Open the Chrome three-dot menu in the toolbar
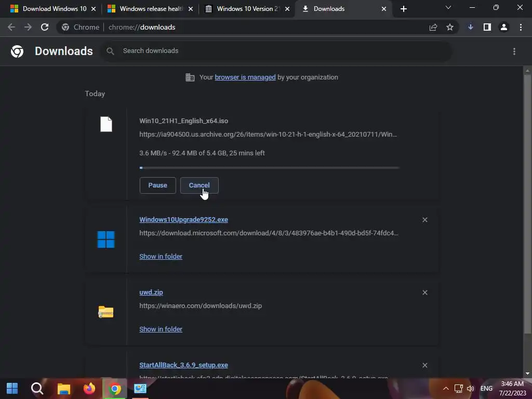This screenshot has width=532, height=399. tap(521, 27)
